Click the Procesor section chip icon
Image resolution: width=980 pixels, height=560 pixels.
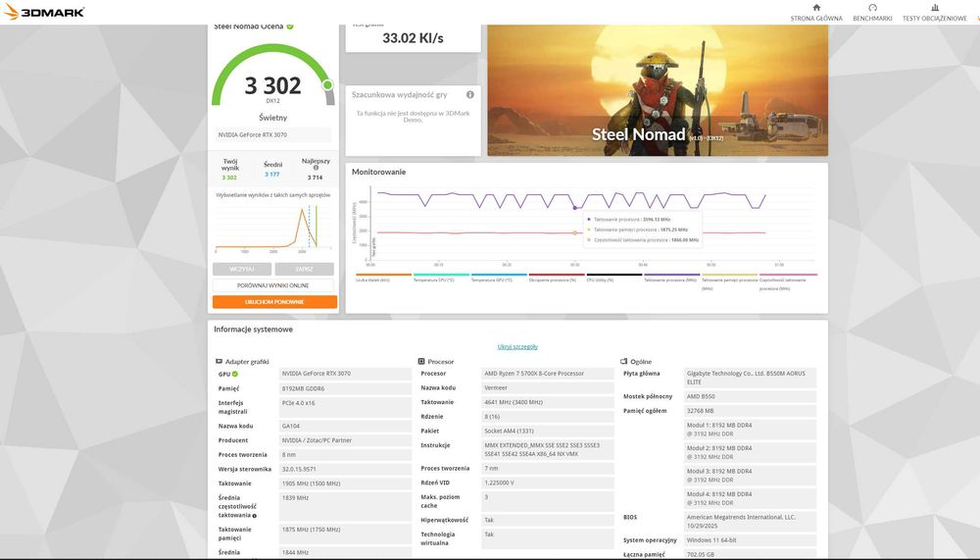pyautogui.click(x=421, y=362)
